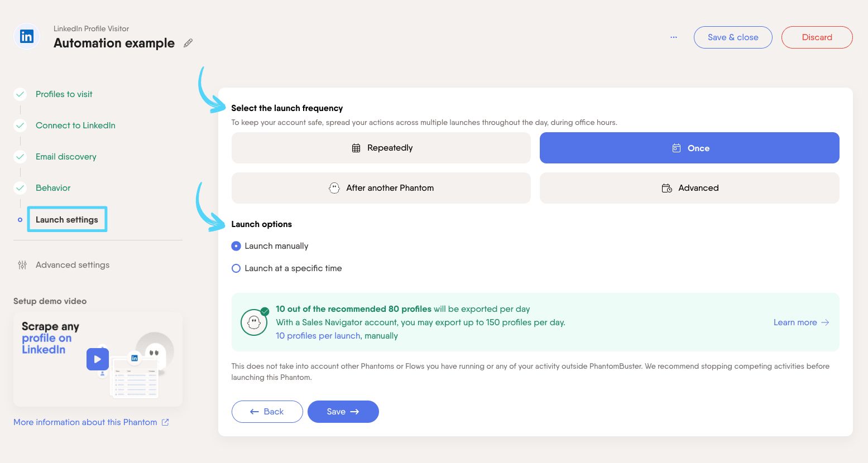Go to Profiles to visit step

[x=64, y=94]
